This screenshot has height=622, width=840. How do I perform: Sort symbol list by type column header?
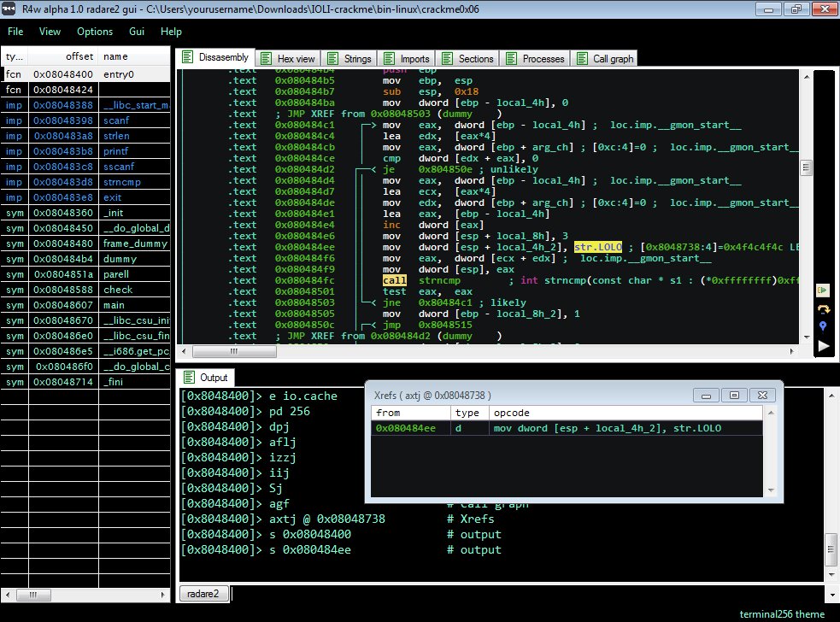coord(15,56)
